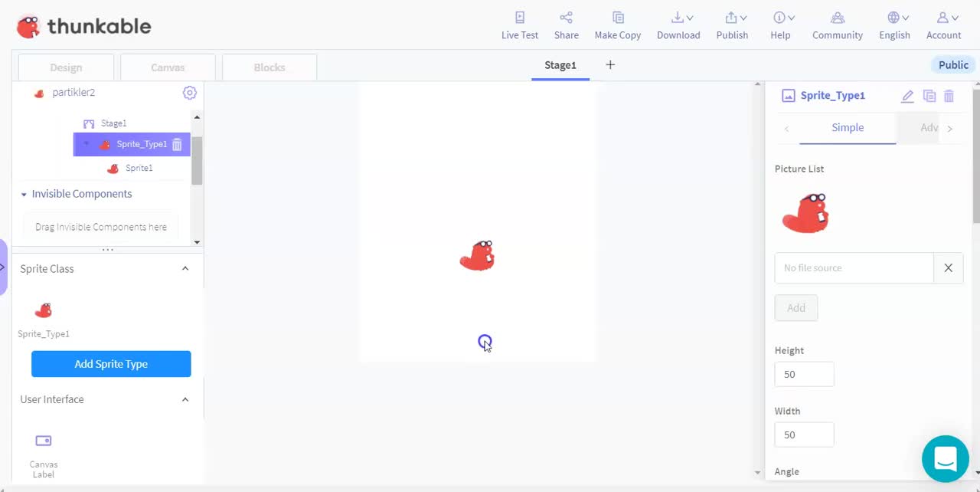Click component tree scrollbar up arrow
This screenshot has height=492, width=980.
pyautogui.click(x=197, y=117)
